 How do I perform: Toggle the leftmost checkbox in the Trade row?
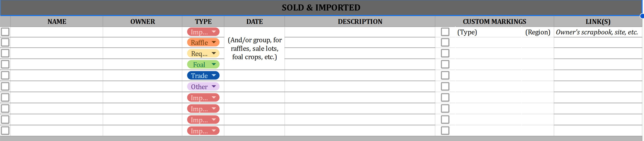coord(5,75)
